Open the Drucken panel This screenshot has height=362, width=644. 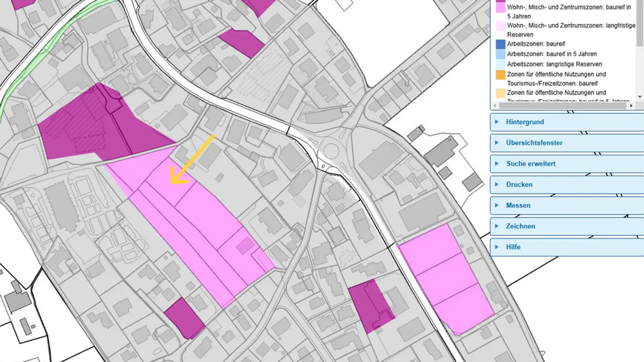[x=519, y=185]
